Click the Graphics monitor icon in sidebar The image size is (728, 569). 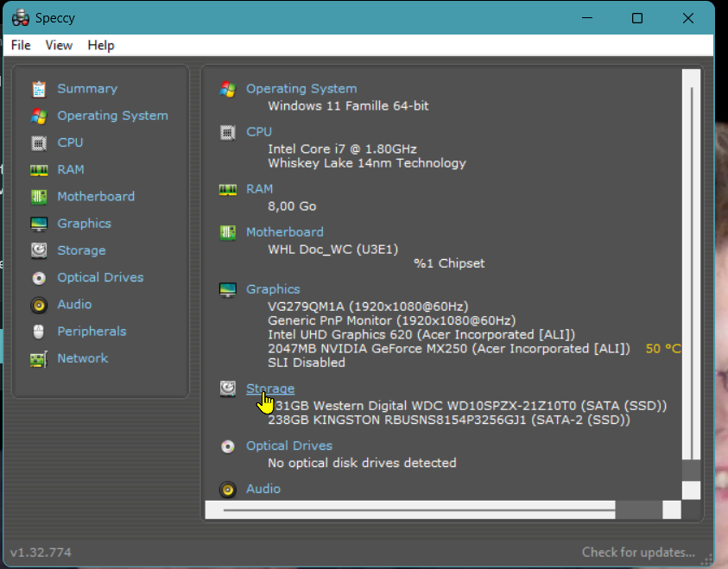(x=39, y=224)
